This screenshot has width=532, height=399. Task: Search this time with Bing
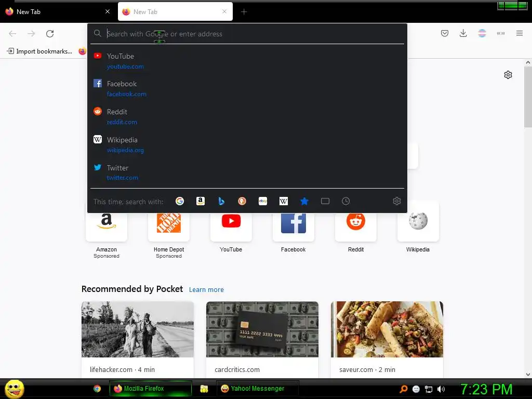(221, 201)
